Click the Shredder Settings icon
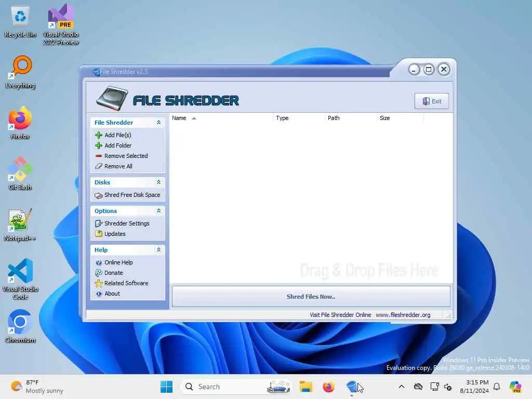This screenshot has height=399, width=532. pos(98,223)
